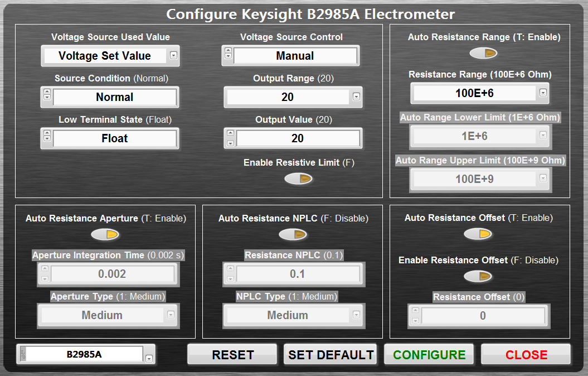Increase the Output Value with up arrow
The image size is (588, 376).
(230, 133)
